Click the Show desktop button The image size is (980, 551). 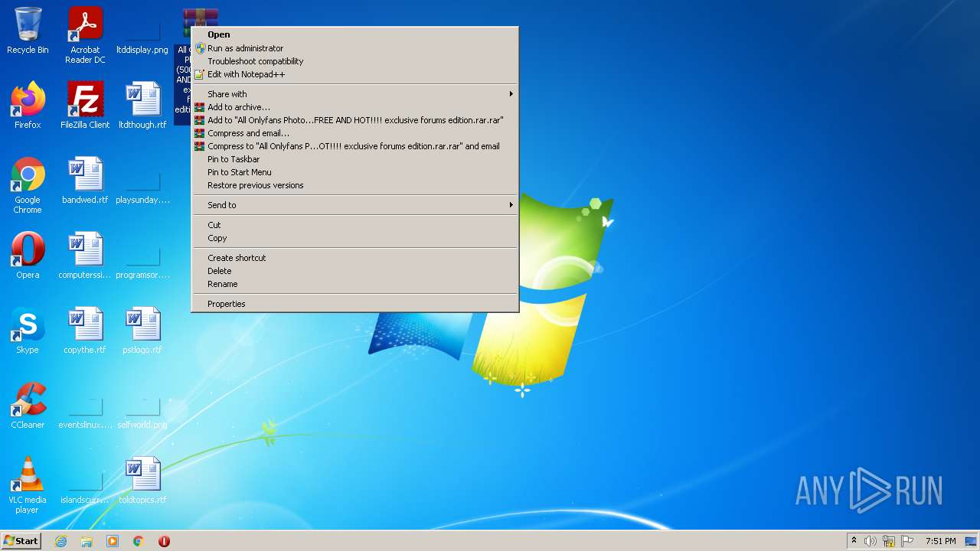point(972,541)
